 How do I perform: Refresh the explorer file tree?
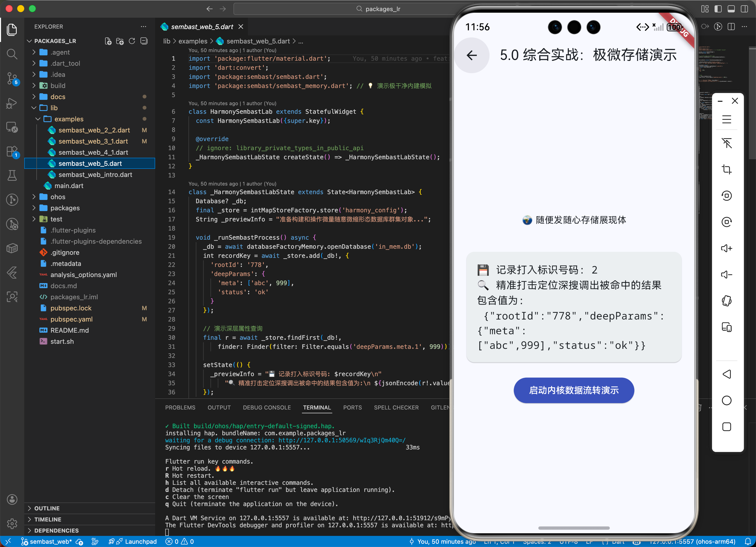(x=132, y=41)
